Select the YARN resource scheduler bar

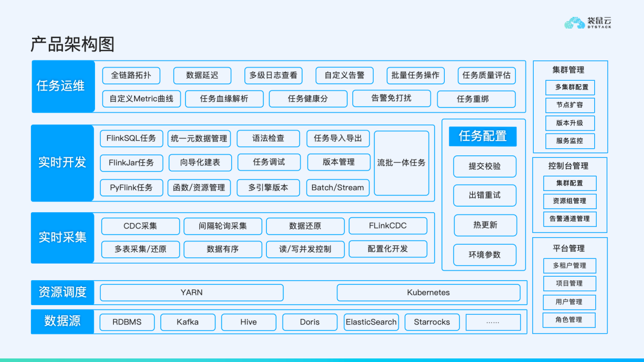pos(191,292)
